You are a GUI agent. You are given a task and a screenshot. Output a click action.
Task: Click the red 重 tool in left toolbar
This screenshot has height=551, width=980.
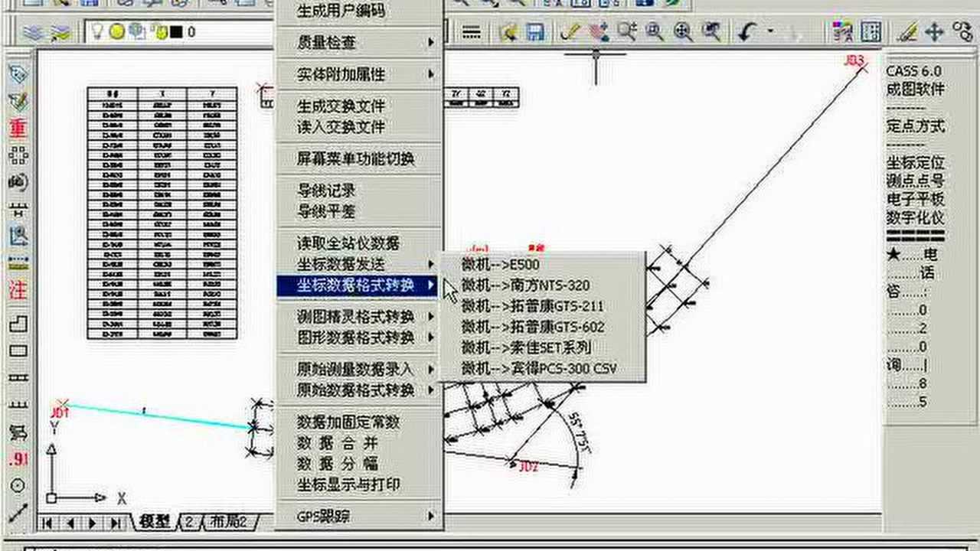coord(18,127)
